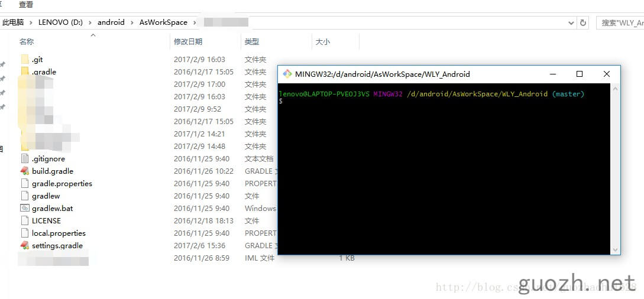
Task: Click the 文本文档 type cell for .gitignore
Action: coord(259,159)
